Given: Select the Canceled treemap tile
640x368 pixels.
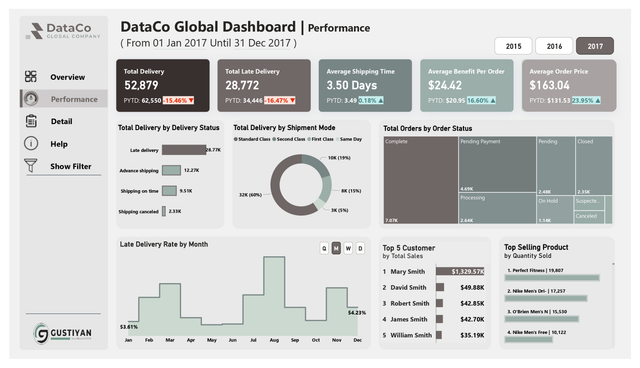Looking at the screenshot, I should tap(589, 217).
